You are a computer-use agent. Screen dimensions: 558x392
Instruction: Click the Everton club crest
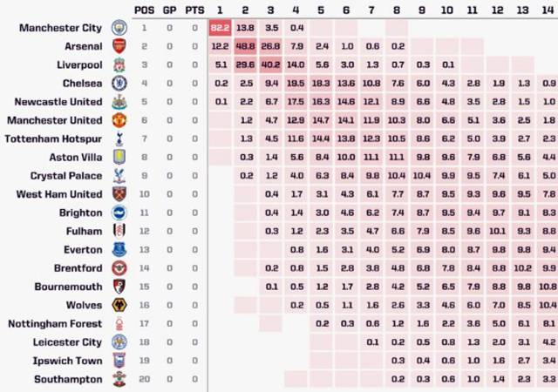[x=119, y=250]
